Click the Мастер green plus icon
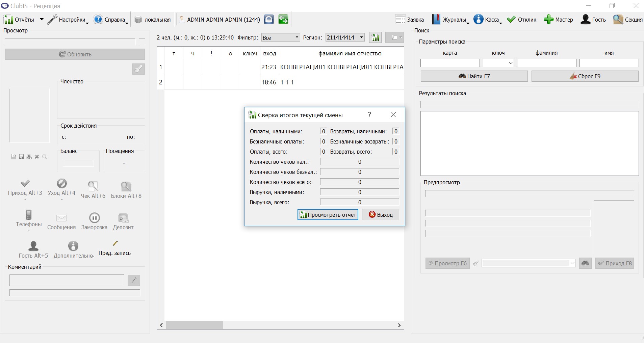 [548, 20]
